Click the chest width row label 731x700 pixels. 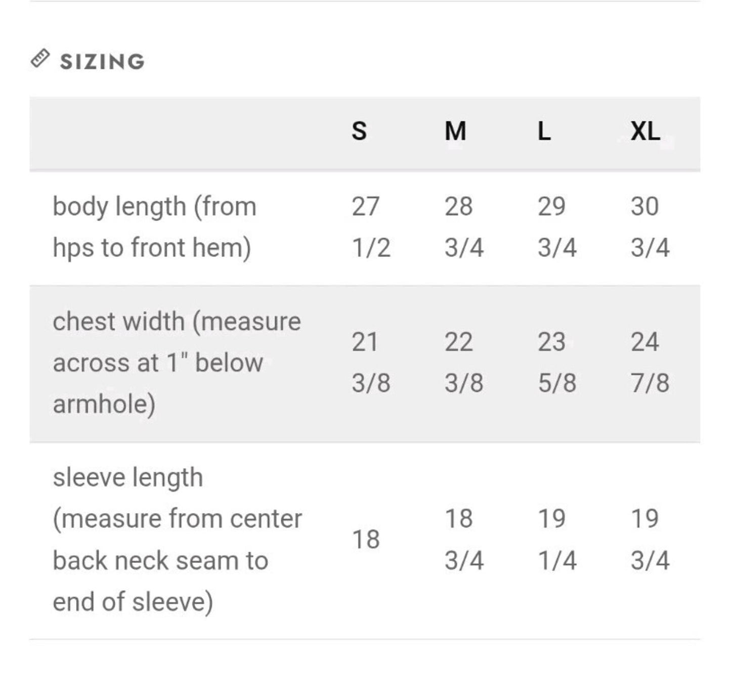177,363
